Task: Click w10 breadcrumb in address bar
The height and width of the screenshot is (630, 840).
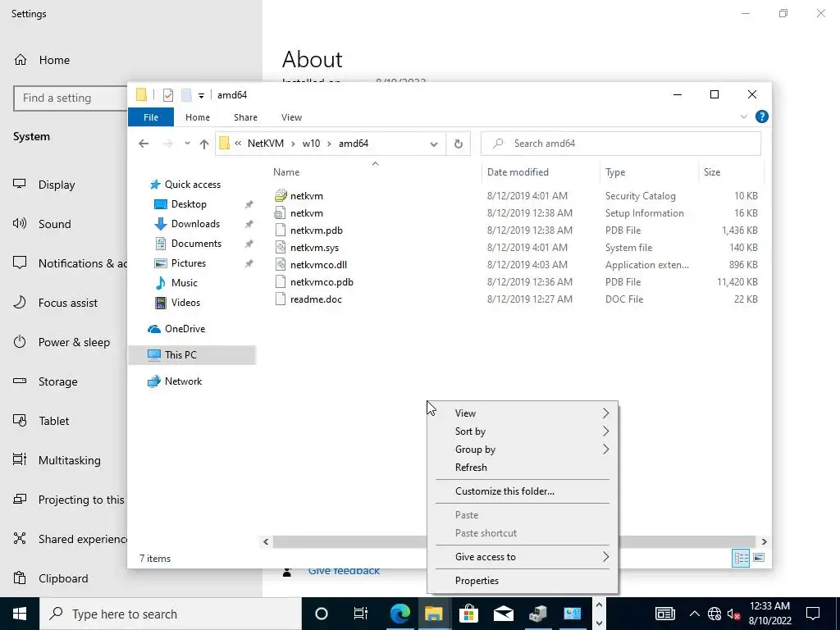Action: point(311,144)
